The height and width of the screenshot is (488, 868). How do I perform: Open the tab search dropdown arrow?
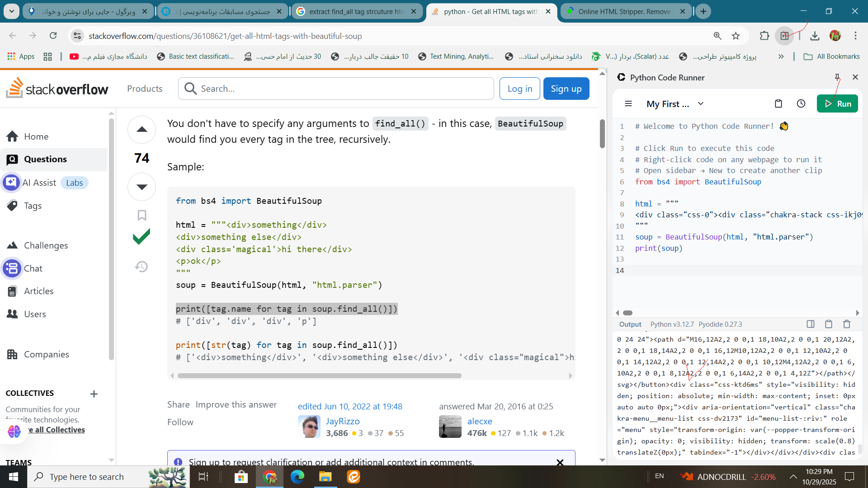pos(11,11)
